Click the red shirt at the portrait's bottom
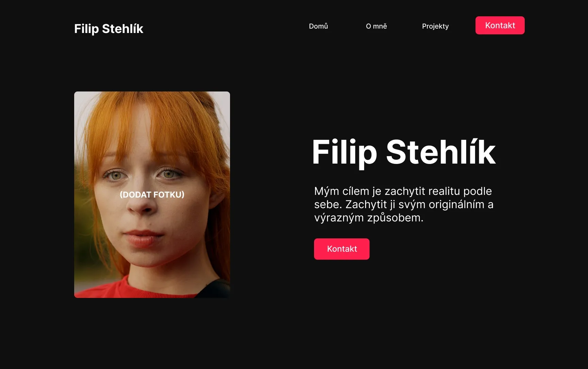The height and width of the screenshot is (369, 588). 136,288
